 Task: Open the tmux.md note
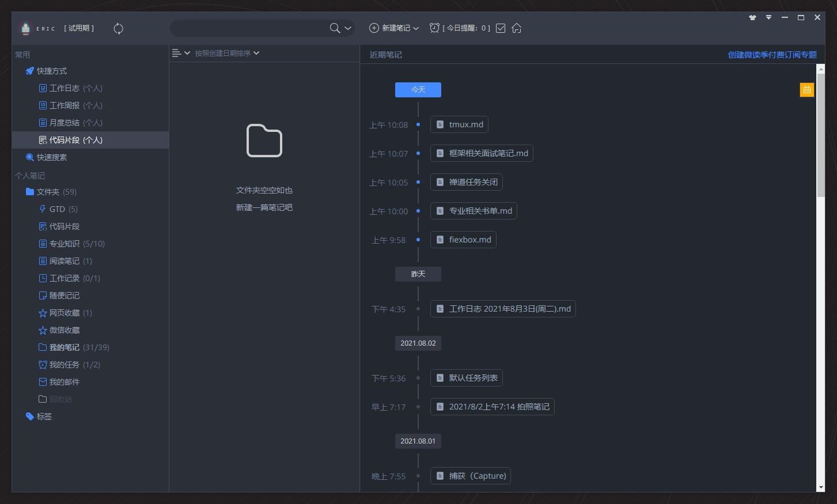[x=460, y=124]
